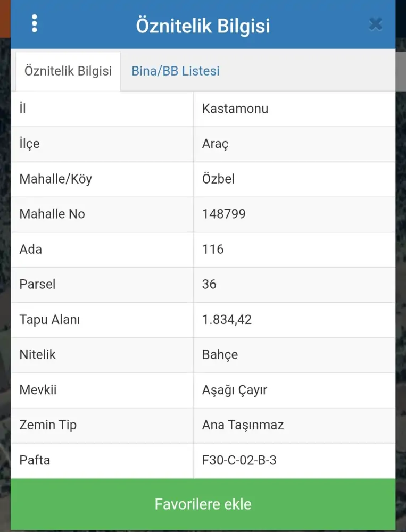The width and height of the screenshot is (406, 532).
Task: Select the Araç value in the İlçe row
Action: point(216,144)
